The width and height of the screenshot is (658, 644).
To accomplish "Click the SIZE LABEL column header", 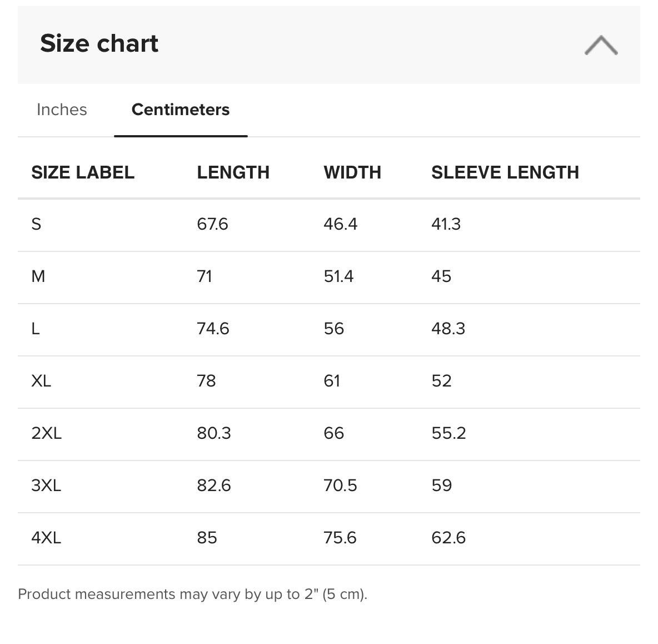I will (x=83, y=172).
